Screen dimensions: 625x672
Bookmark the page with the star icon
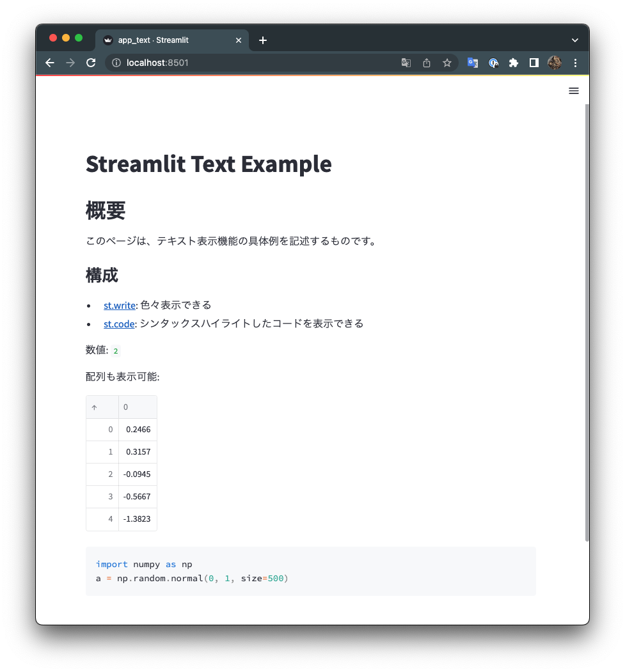click(447, 63)
